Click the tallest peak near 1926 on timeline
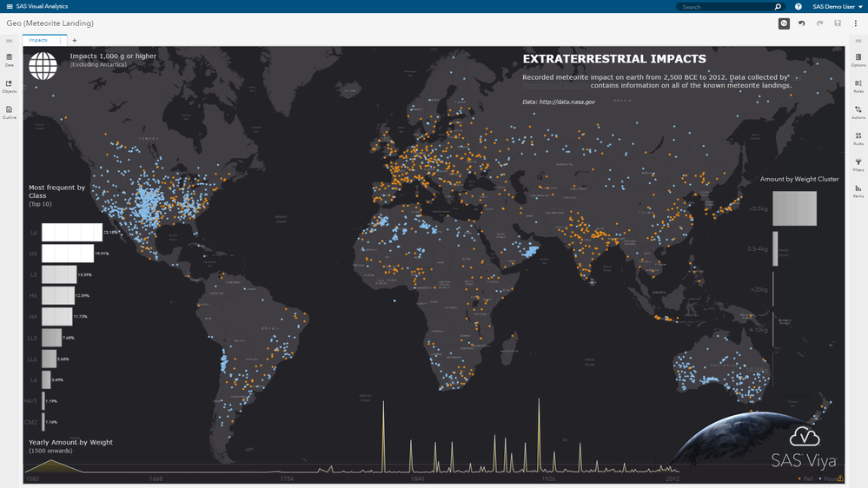The width and height of the screenshot is (868, 488). tap(539, 434)
